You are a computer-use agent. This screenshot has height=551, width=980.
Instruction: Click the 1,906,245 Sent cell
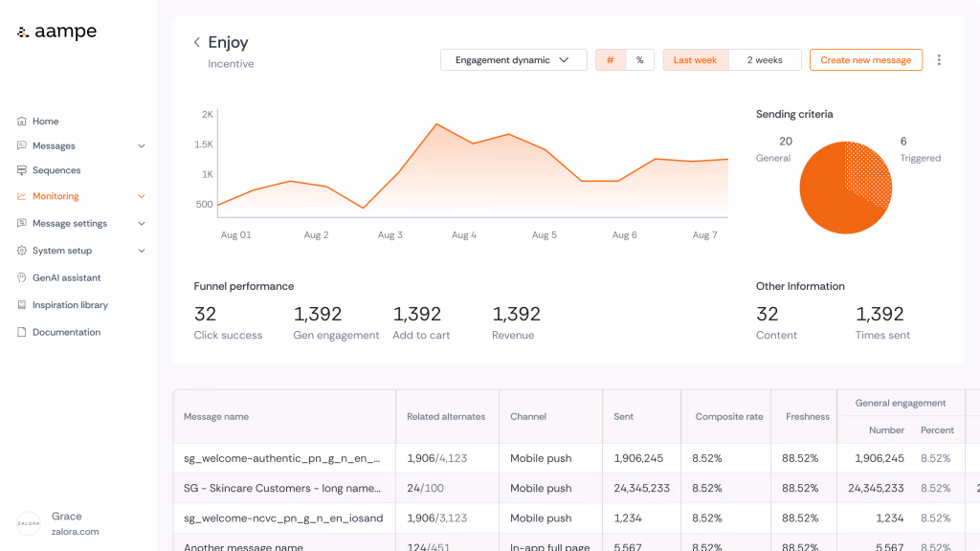pos(638,458)
